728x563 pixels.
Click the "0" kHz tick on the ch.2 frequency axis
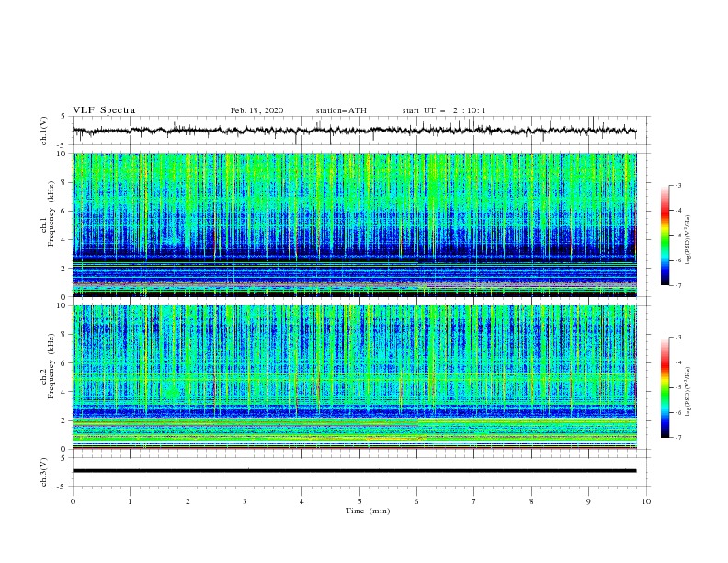click(65, 449)
